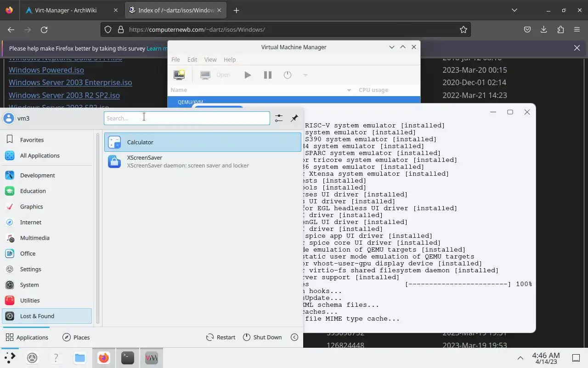Go back in Firefox
The height and width of the screenshot is (368, 588).
point(11,29)
